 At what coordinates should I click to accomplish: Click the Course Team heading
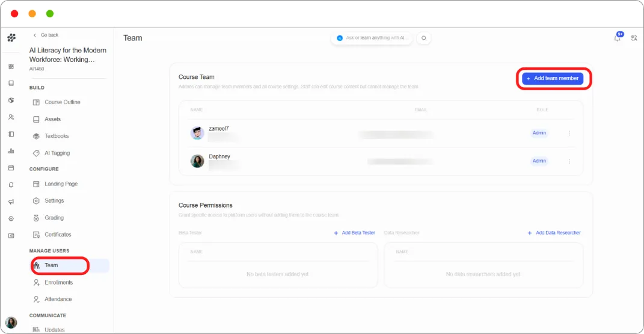pos(196,77)
